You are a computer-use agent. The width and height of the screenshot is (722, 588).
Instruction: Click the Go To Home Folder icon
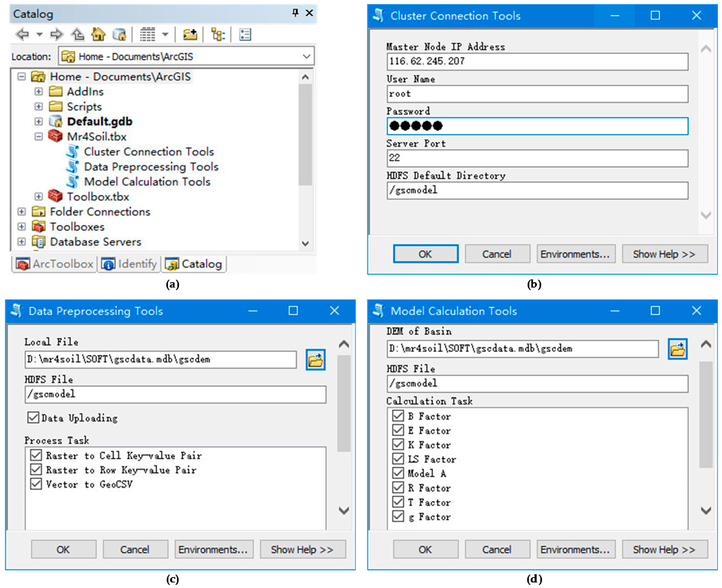98,34
